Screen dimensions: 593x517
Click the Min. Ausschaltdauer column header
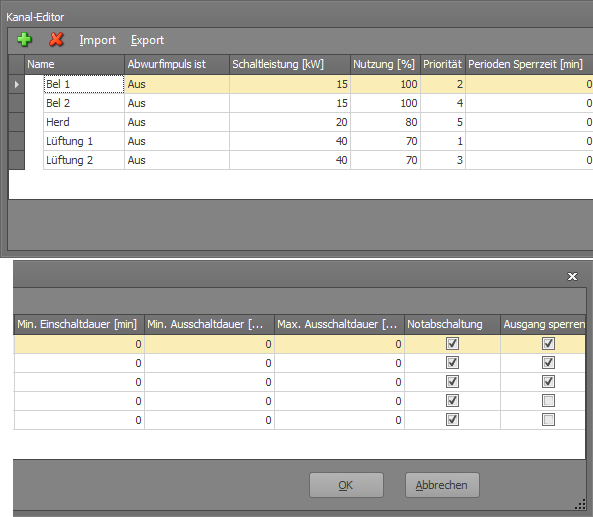coord(209,324)
